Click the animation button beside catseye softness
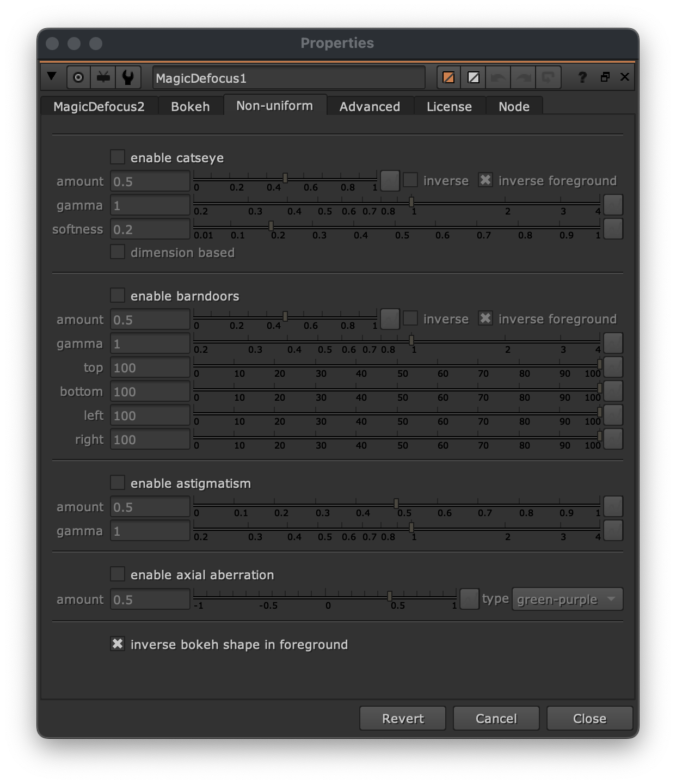This screenshot has width=676, height=784. (x=613, y=229)
